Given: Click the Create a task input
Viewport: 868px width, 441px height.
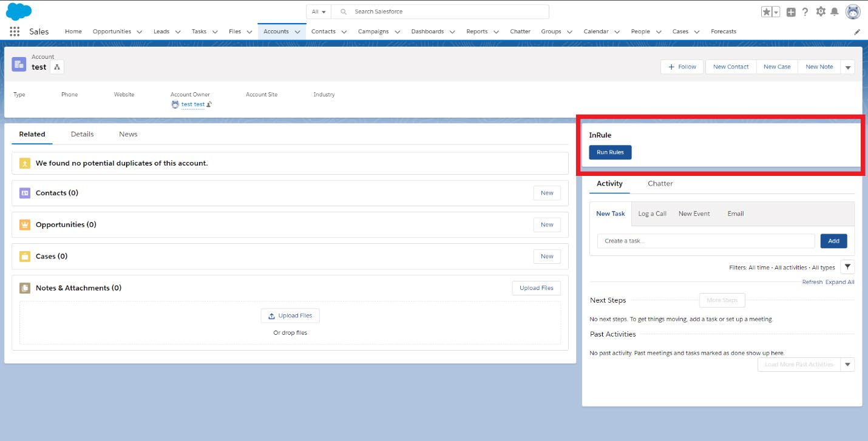Looking at the screenshot, I should [706, 241].
